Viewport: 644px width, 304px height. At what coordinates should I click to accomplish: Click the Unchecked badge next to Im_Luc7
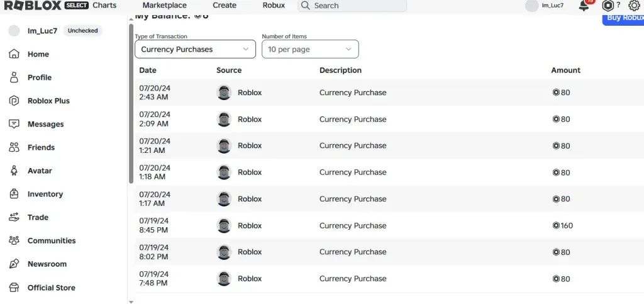(x=82, y=31)
